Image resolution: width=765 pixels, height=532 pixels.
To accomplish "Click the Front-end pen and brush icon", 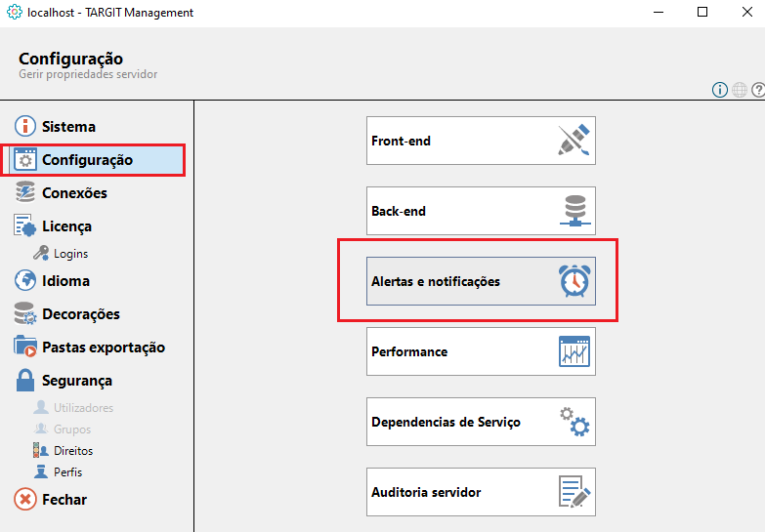I will pyautogui.click(x=574, y=140).
